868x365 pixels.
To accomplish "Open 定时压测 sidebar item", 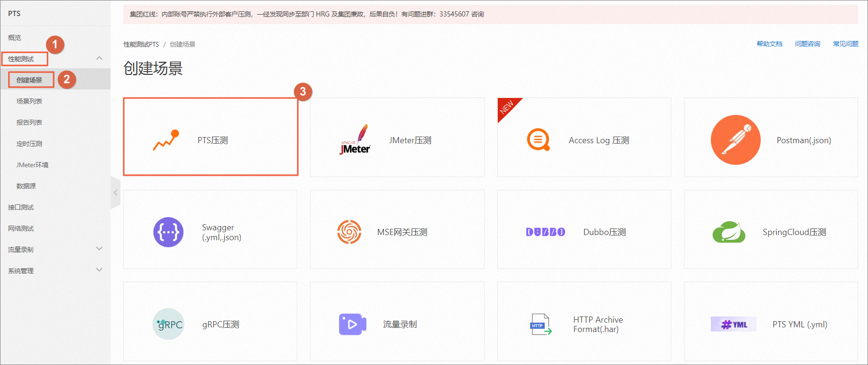I will 29,144.
